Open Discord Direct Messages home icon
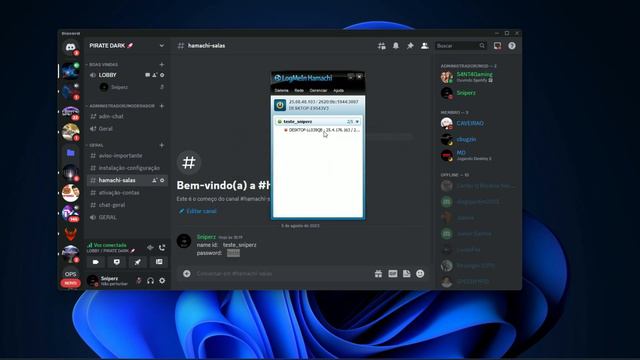The width and height of the screenshot is (640, 360). 70,47
